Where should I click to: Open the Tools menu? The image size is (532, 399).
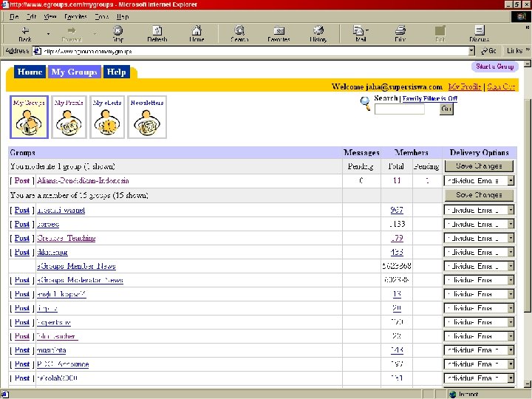[101, 16]
